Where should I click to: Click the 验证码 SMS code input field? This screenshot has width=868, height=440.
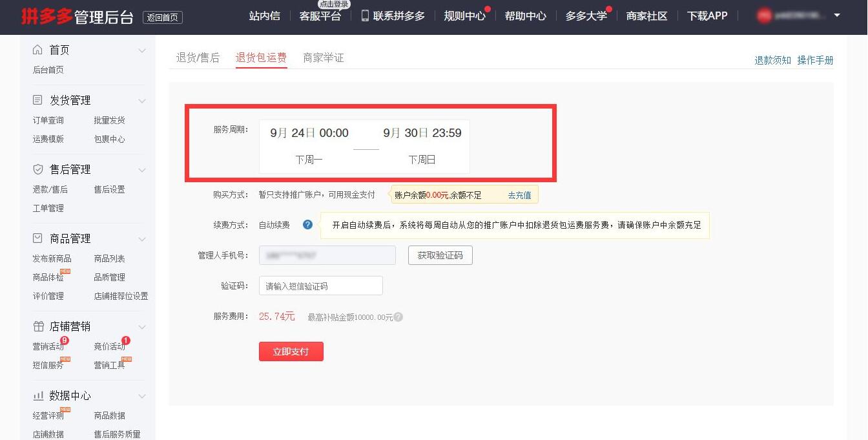point(320,286)
